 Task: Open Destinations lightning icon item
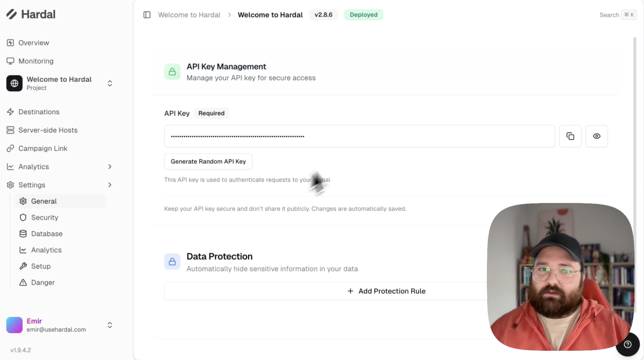[39, 112]
